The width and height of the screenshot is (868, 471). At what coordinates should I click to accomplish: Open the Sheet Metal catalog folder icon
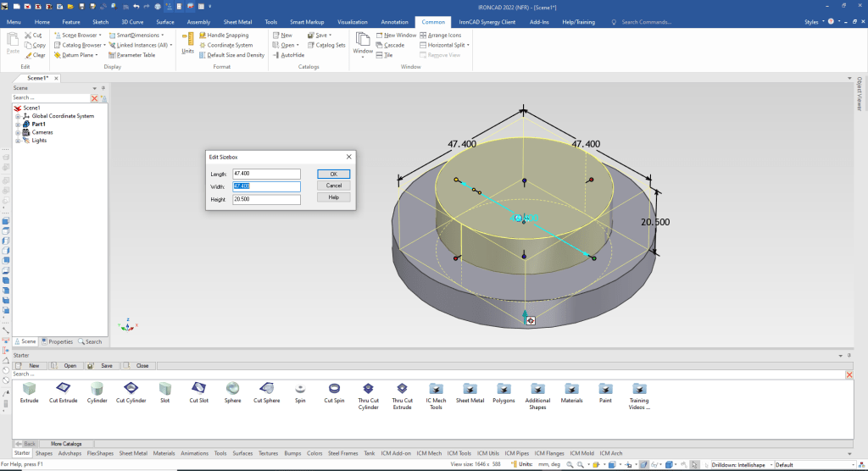coord(470,388)
